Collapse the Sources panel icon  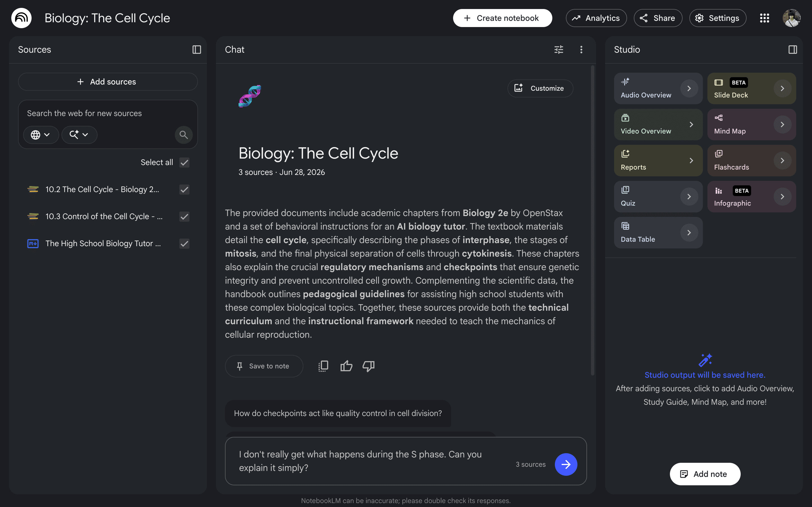coord(197,50)
